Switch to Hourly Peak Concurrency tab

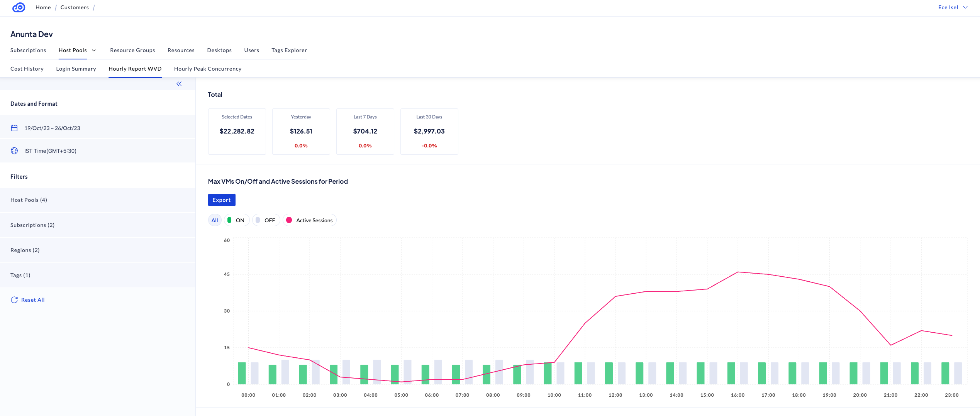click(x=208, y=69)
